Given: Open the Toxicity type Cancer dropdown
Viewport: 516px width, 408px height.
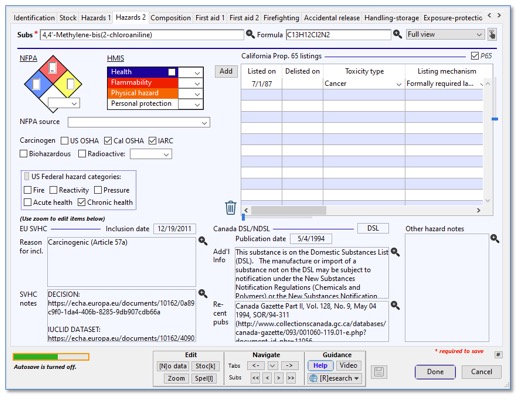Looking at the screenshot, I should click(x=398, y=84).
